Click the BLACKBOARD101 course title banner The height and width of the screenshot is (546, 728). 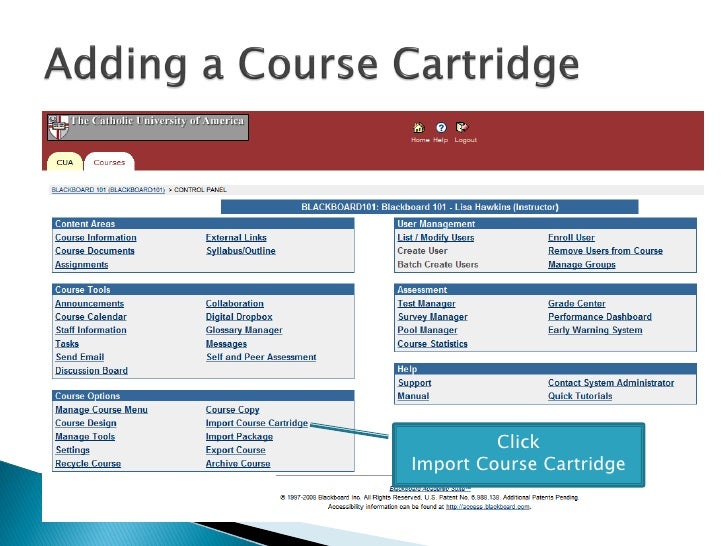pyautogui.click(x=429, y=207)
